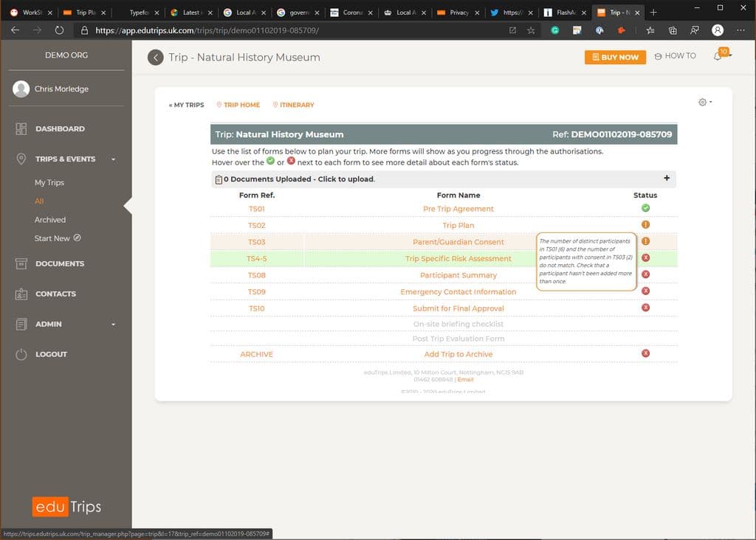This screenshot has width=756, height=540.
Task: Switch to the Trip Pla browser tab
Action: click(86, 13)
